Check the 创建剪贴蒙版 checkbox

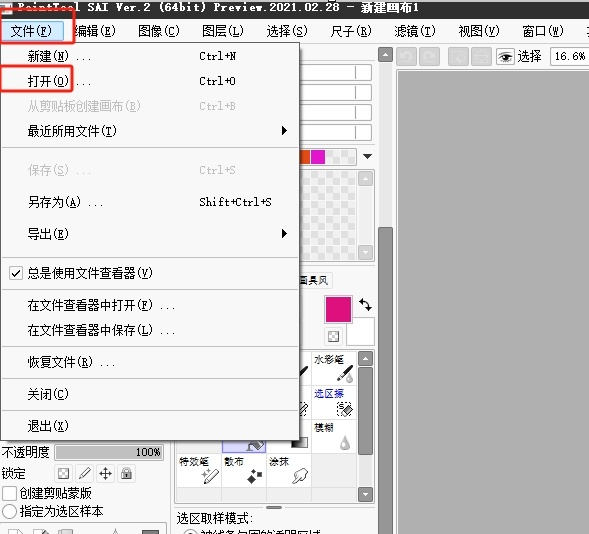pos(9,493)
